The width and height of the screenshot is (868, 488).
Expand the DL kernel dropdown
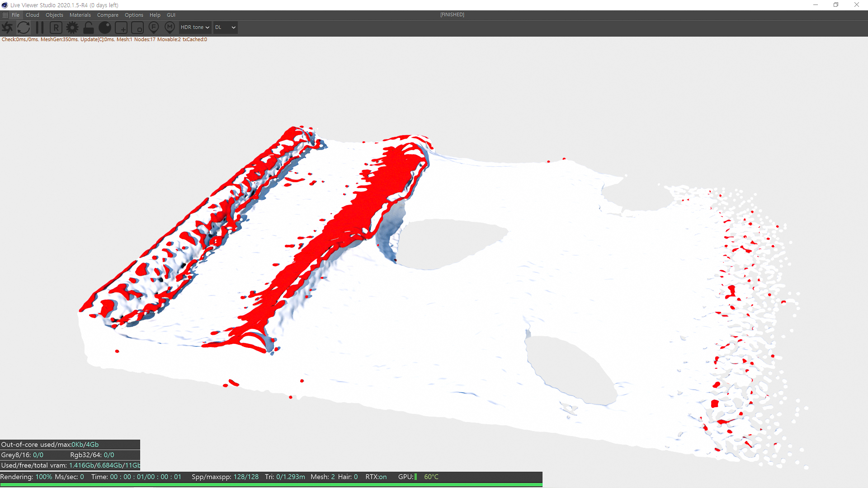tap(225, 28)
